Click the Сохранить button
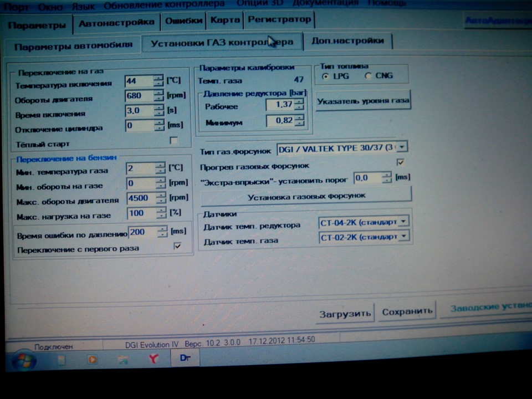 [x=407, y=311]
